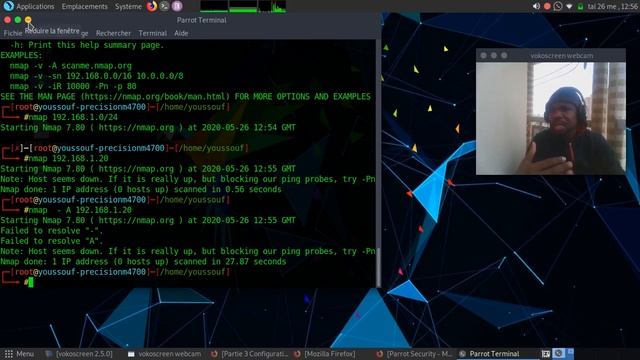
Task: Close the vokoscreen webcam window
Action: (x=483, y=56)
